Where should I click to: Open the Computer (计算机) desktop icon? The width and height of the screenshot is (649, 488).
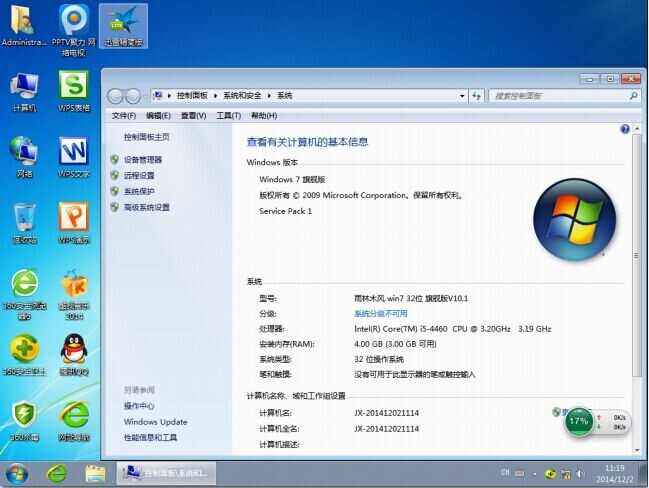(24, 92)
